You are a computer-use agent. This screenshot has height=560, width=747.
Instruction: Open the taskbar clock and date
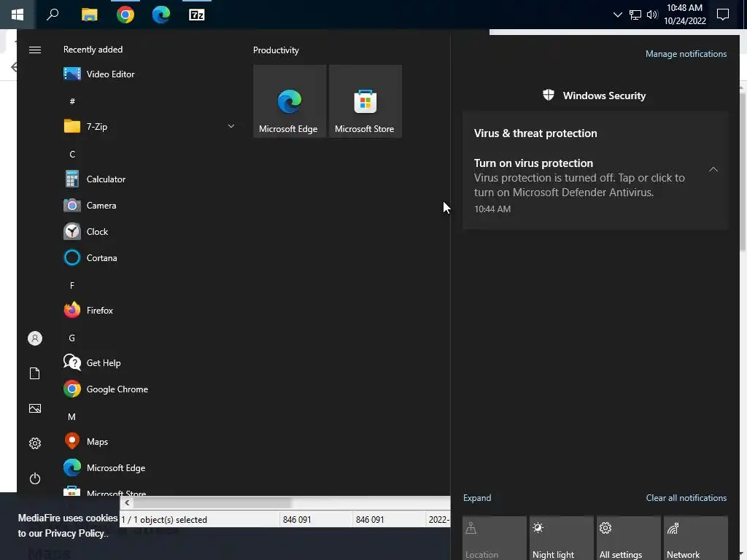click(684, 15)
